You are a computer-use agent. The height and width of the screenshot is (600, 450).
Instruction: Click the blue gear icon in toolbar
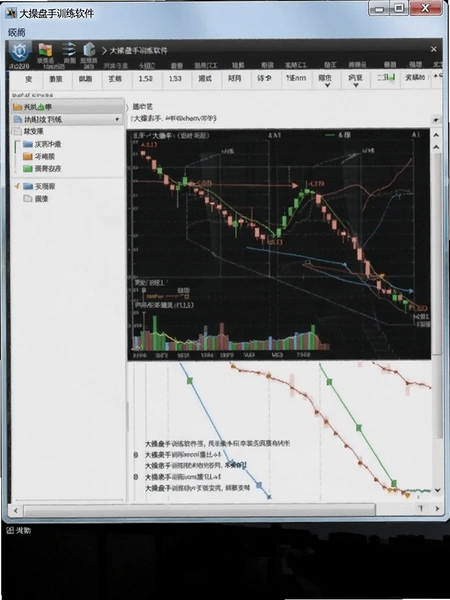click(x=20, y=51)
